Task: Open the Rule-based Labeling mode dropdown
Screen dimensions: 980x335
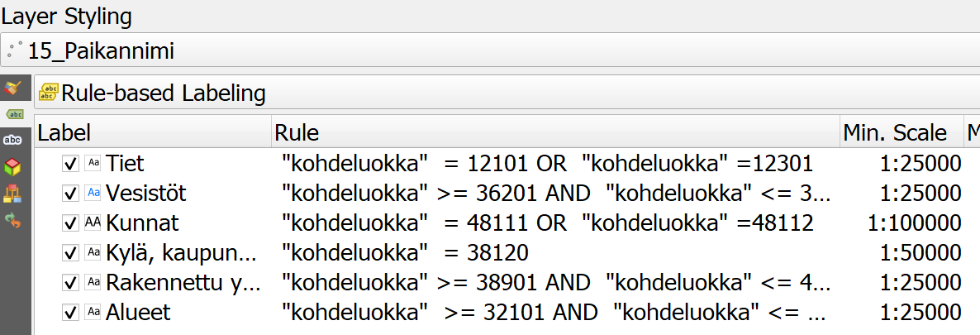Action: (x=507, y=93)
